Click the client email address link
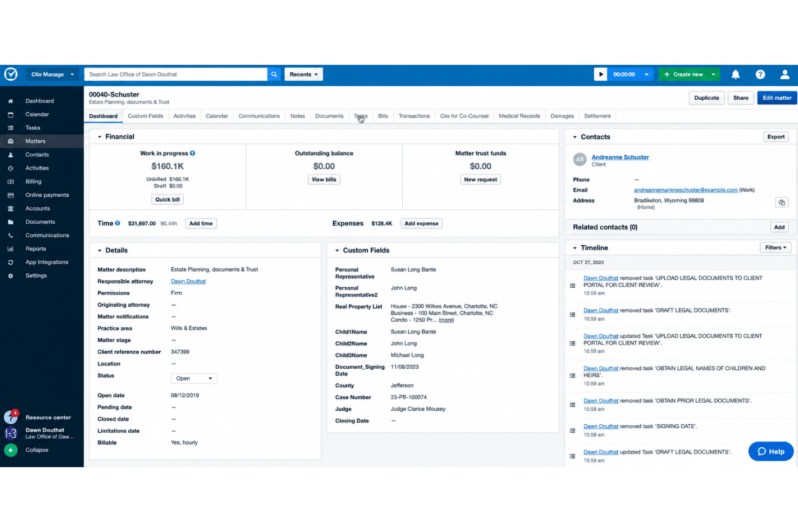The height and width of the screenshot is (532, 798). [686, 190]
